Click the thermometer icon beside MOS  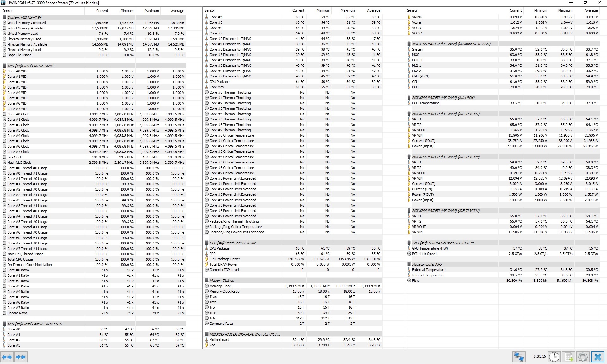(409, 55)
